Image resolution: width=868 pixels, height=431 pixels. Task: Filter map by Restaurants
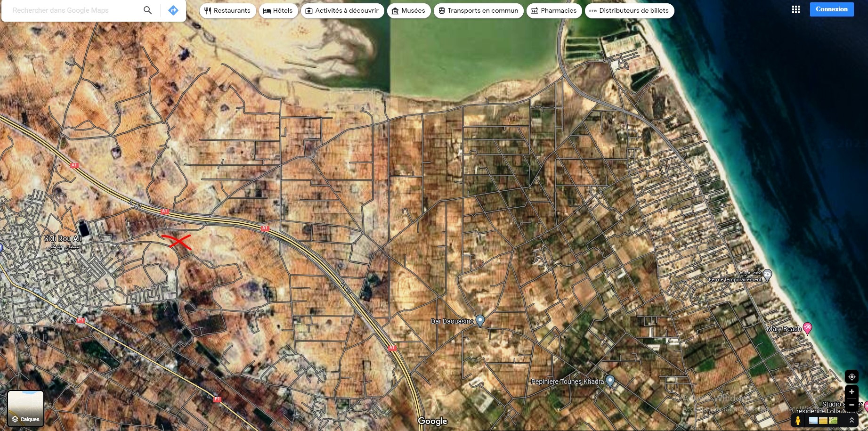pyautogui.click(x=227, y=10)
